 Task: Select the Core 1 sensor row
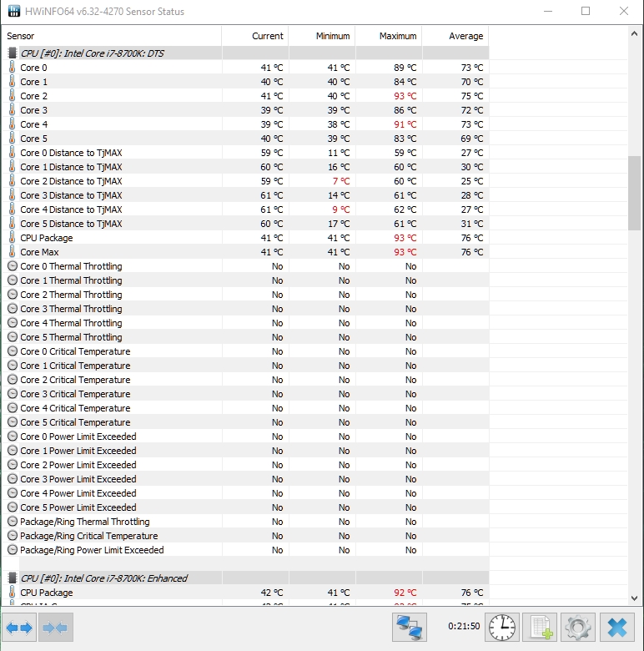(245, 82)
